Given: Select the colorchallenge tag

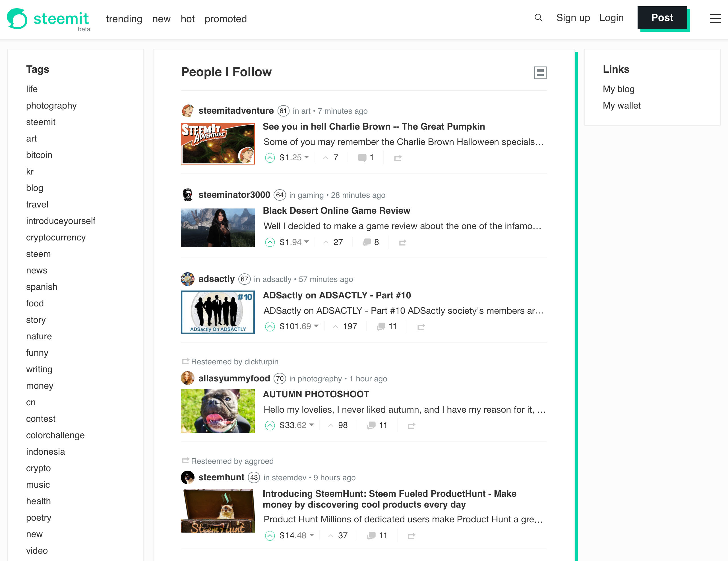Looking at the screenshot, I should 55,435.
